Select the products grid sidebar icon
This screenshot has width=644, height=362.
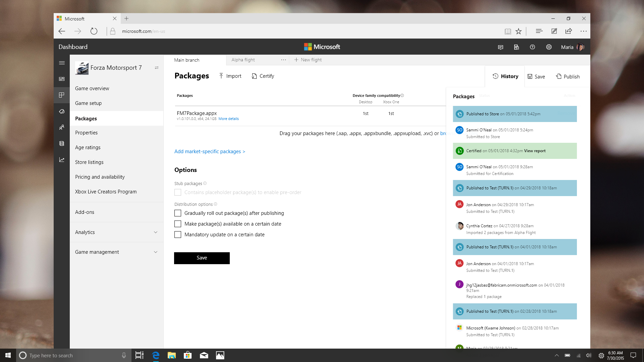pyautogui.click(x=62, y=95)
